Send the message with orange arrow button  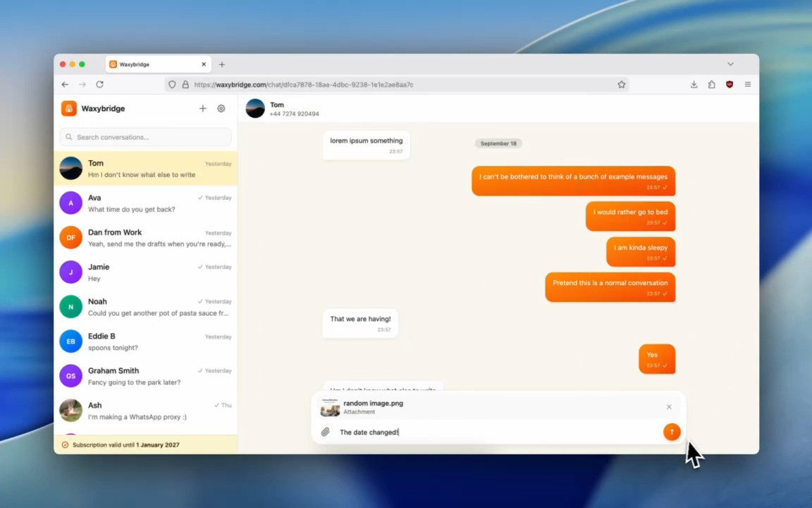(x=672, y=432)
